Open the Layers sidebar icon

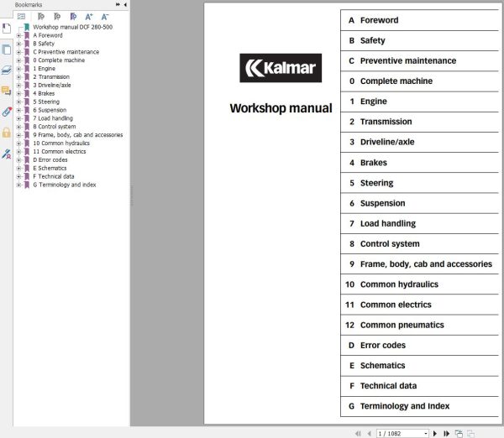[x=7, y=70]
